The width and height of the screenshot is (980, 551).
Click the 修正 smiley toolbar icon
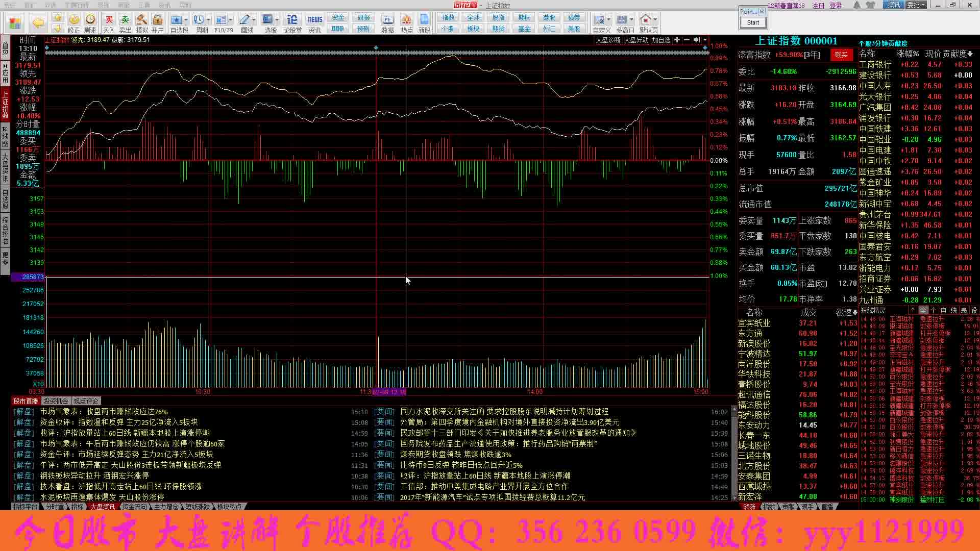[74, 19]
